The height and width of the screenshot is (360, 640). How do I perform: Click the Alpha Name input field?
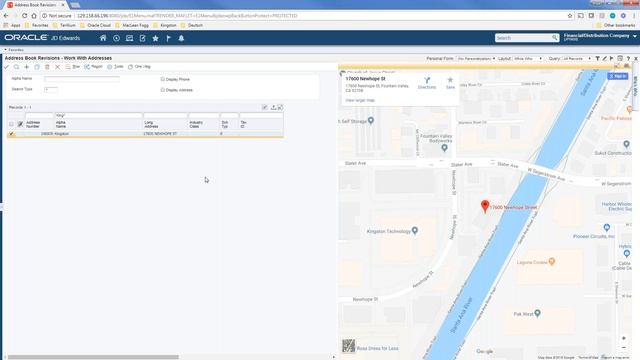(82, 79)
